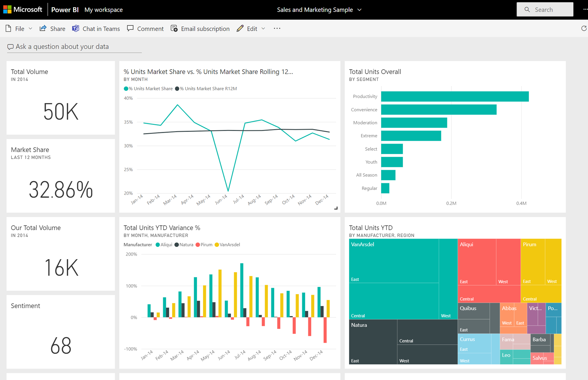The height and width of the screenshot is (380, 588).
Task: Open the File menu
Action: pyautogui.click(x=19, y=28)
